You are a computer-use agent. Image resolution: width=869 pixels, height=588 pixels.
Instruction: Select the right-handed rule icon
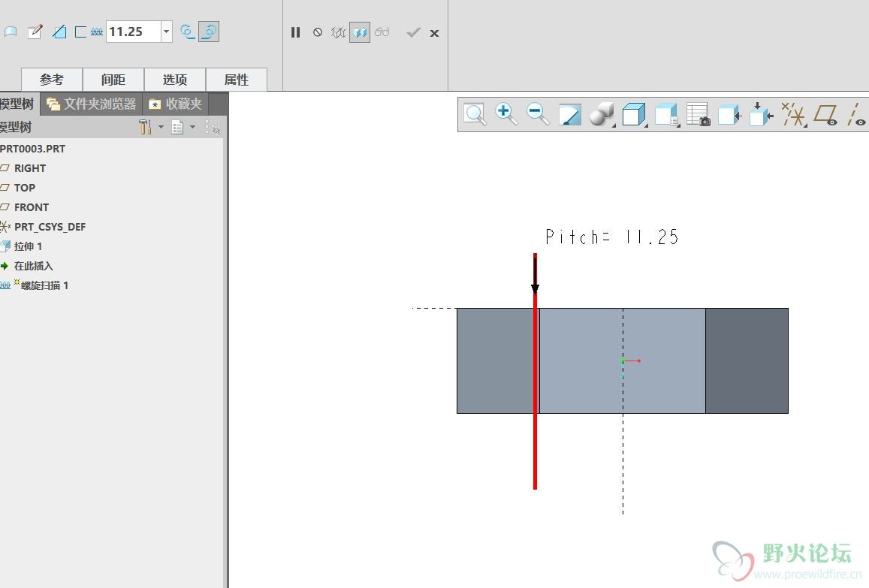[209, 32]
